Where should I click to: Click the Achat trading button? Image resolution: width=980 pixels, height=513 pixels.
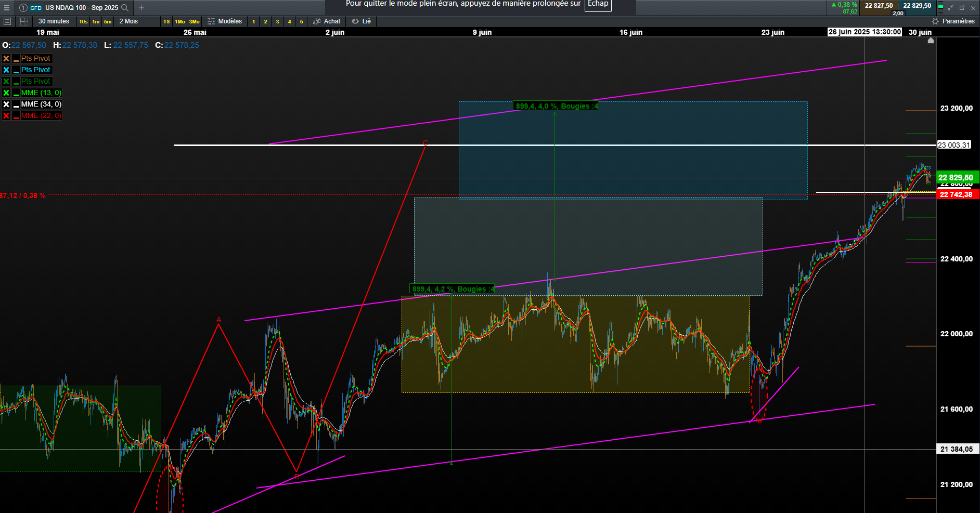coord(327,21)
